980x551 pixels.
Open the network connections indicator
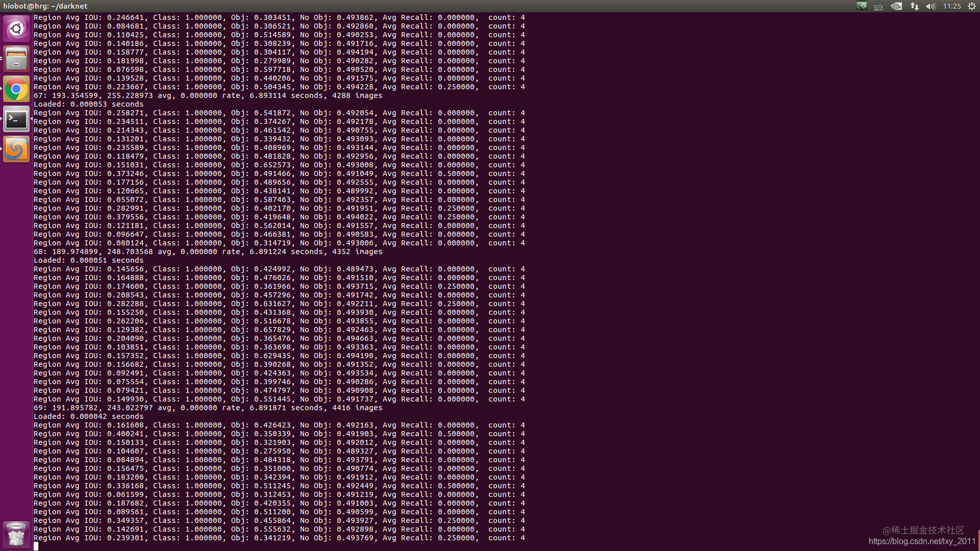click(914, 6)
